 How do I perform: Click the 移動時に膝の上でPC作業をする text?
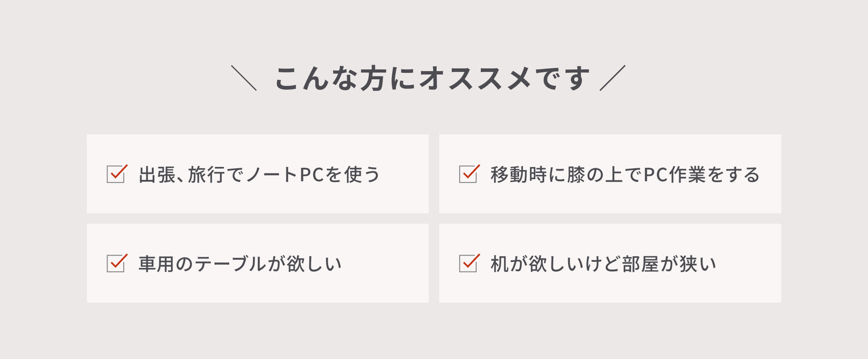(625, 174)
